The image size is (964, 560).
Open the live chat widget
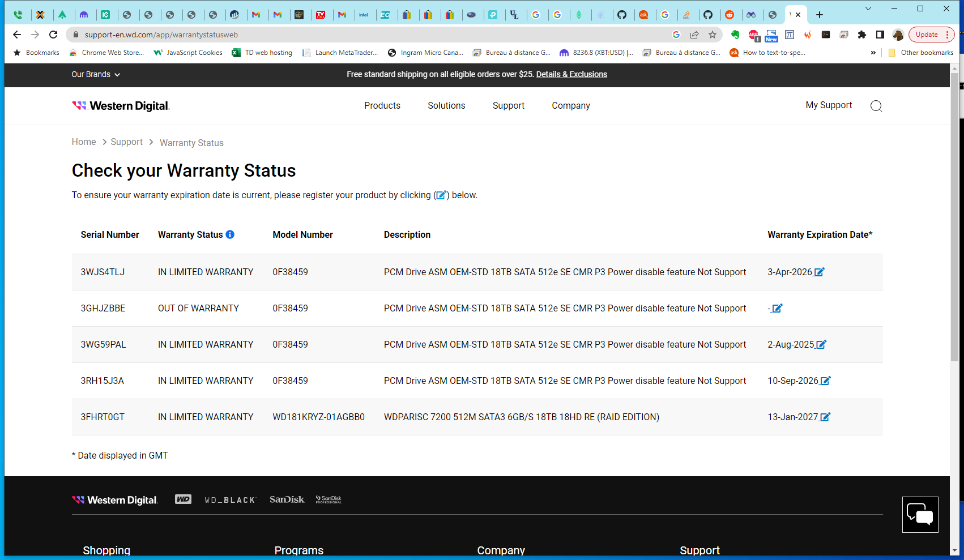tap(920, 515)
